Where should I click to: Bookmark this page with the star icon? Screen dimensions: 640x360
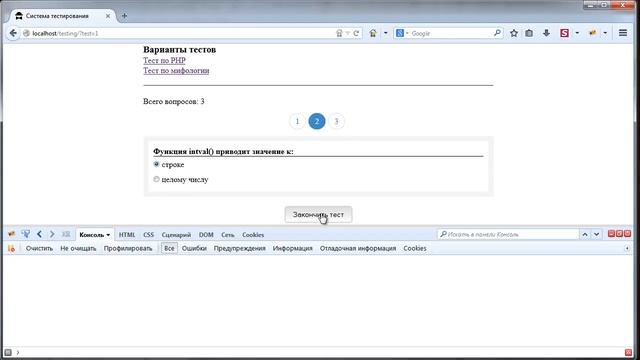coord(514,33)
